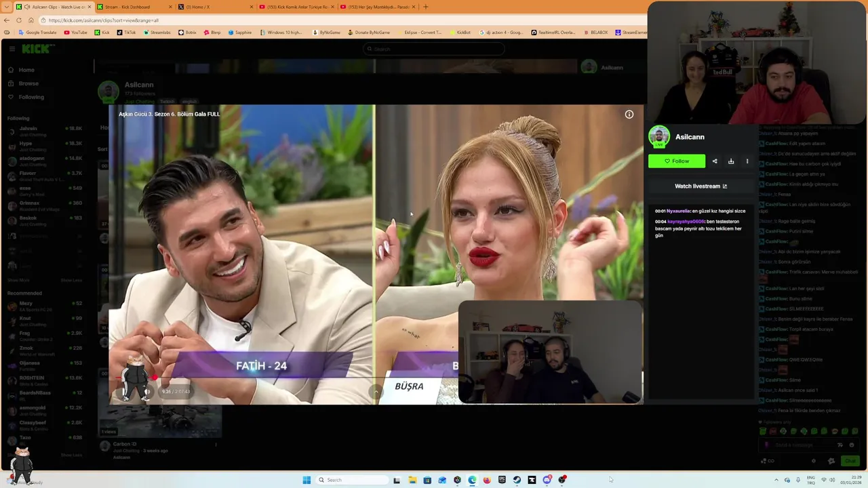This screenshot has height=488, width=868.
Task: Open the TikTok bookmark
Action: pos(126,33)
